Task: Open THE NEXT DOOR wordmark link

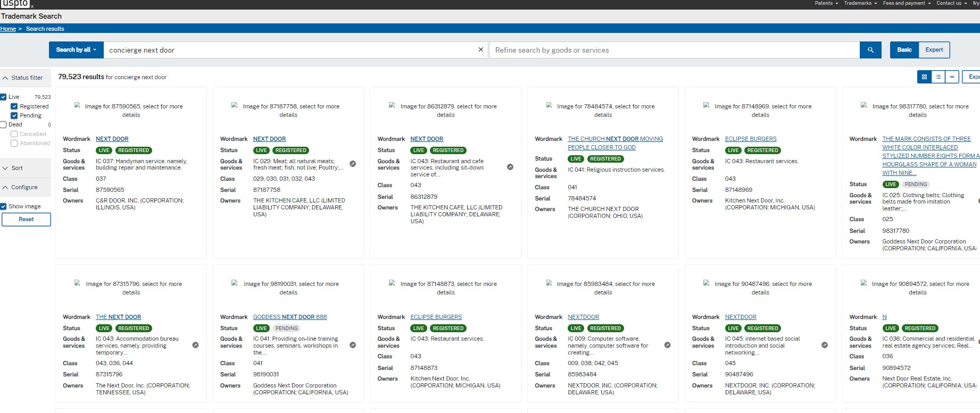Action: (x=119, y=317)
